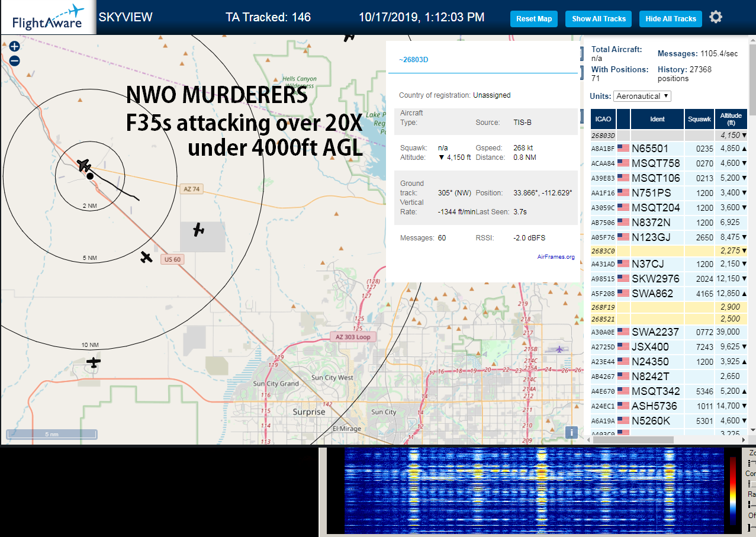Select the 268521 highlighted row
The width and height of the screenshot is (756, 537).
[x=669, y=319]
